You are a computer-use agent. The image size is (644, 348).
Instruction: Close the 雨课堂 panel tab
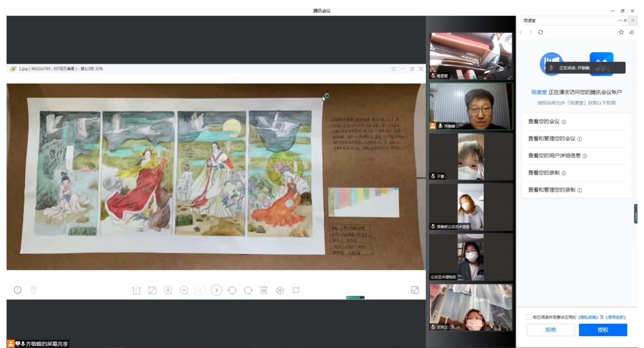point(625,21)
